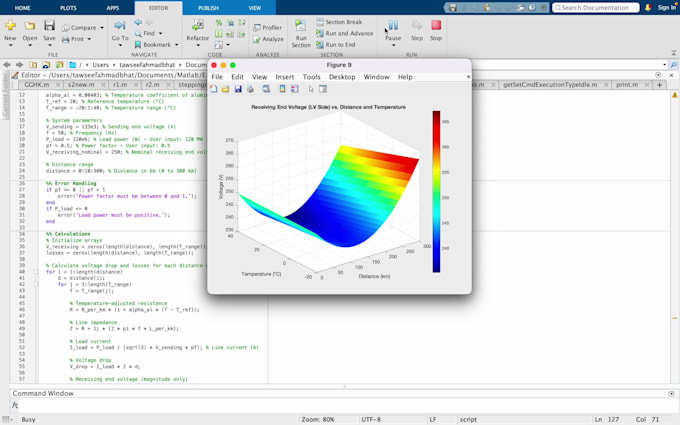Viewport: 680px width, 425px height.
Task: Toggle the Insert Colorbar button
Action: pyautogui.click(x=282, y=89)
